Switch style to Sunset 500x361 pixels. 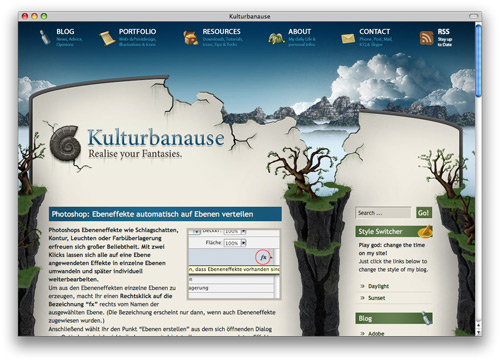[x=377, y=298]
